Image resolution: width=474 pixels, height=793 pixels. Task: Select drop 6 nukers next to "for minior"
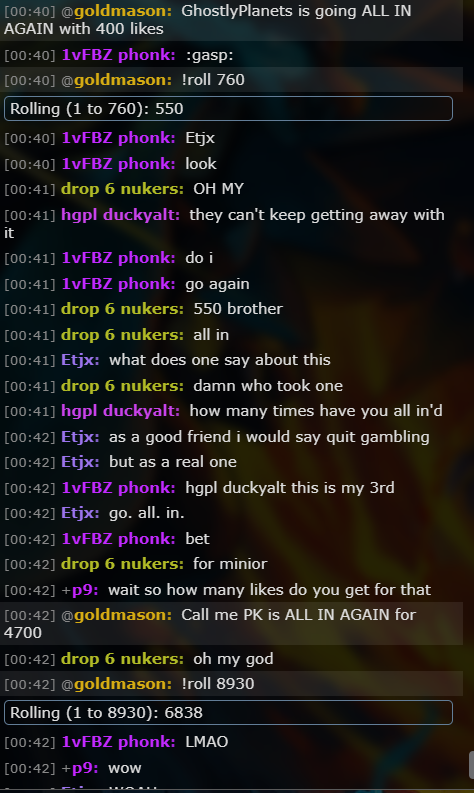122,564
